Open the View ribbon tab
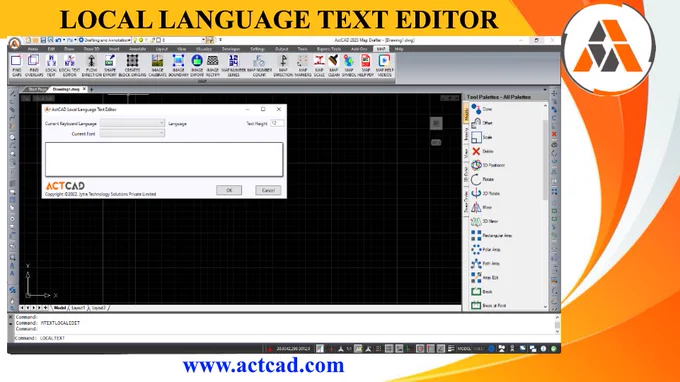The image size is (680, 382). coord(181,49)
